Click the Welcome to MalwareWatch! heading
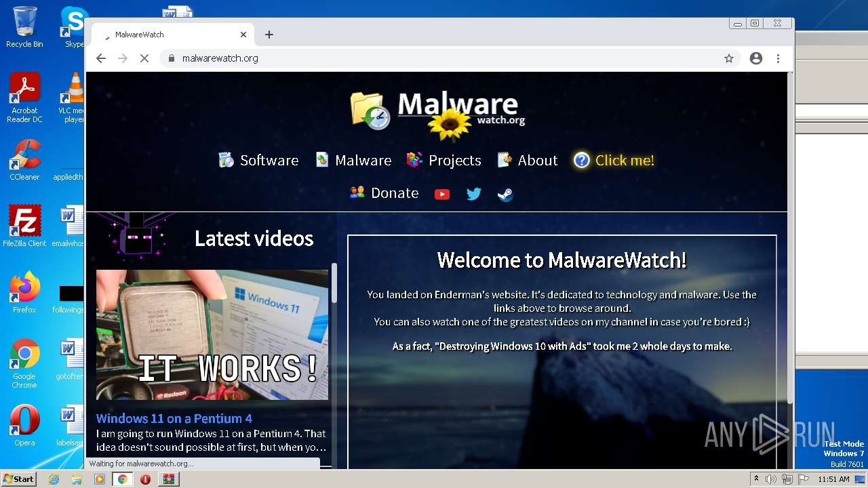This screenshot has width=868, height=488. [561, 260]
